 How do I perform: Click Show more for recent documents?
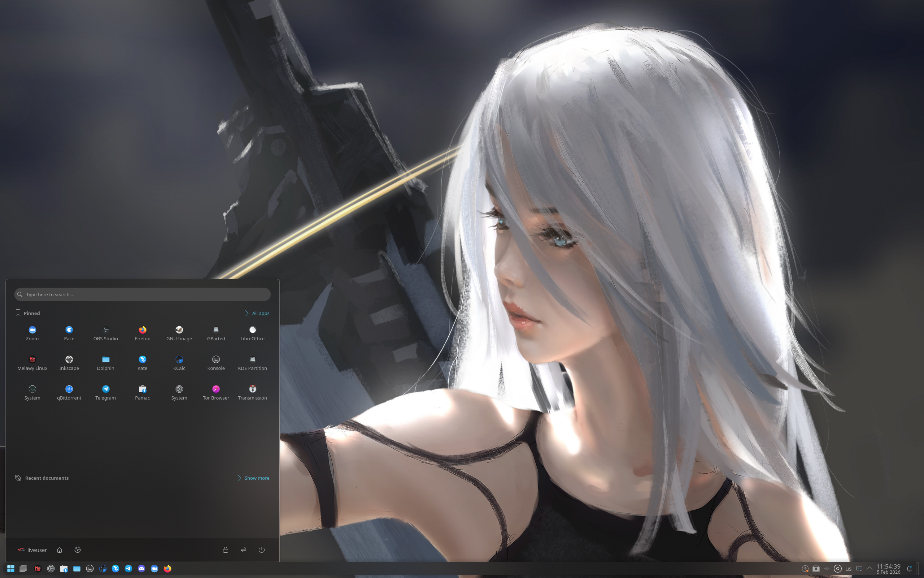pos(253,478)
